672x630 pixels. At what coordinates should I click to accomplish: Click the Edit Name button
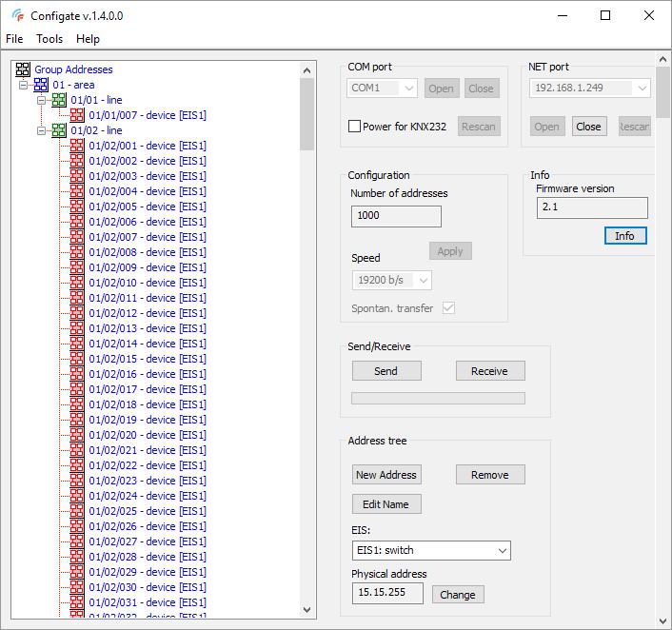click(x=386, y=504)
